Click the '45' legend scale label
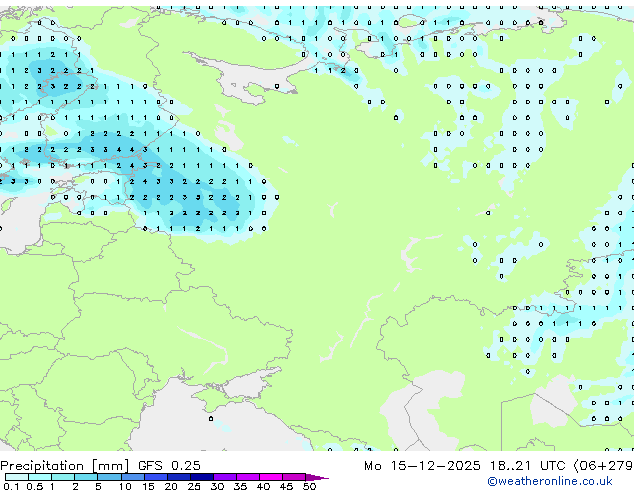This screenshot has width=634, height=490. click(287, 486)
